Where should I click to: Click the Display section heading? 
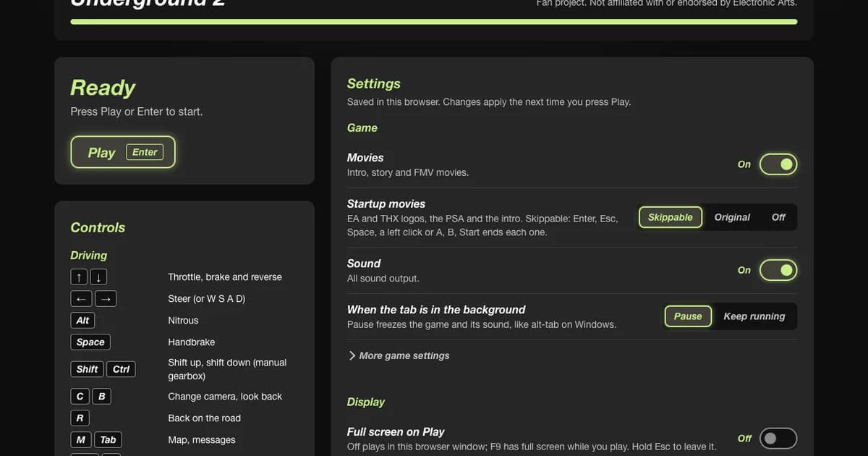(366, 402)
